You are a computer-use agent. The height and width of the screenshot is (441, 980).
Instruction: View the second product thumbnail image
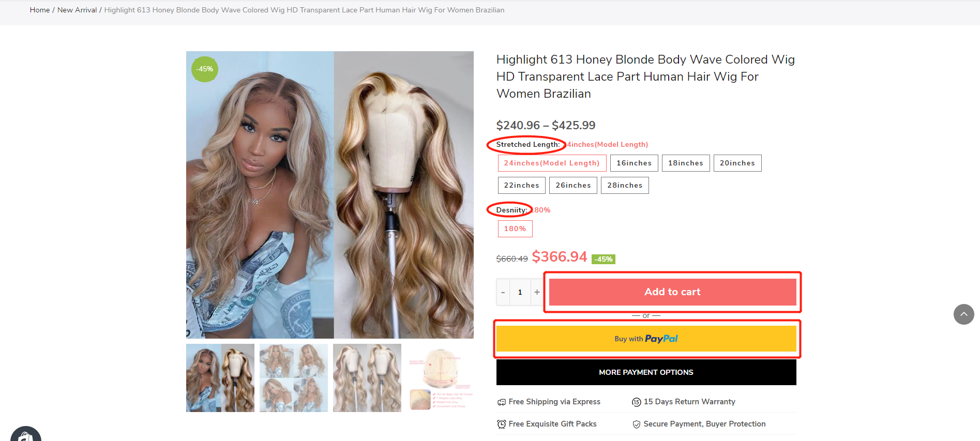point(294,378)
